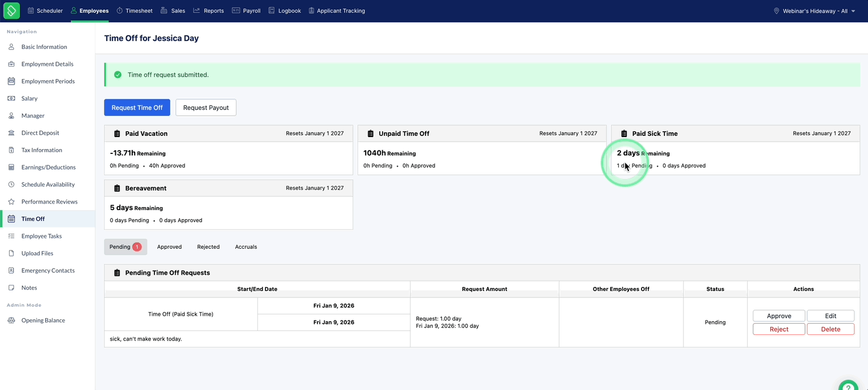Click the green success checkmark icon
The width and height of the screenshot is (868, 390).
click(x=118, y=75)
